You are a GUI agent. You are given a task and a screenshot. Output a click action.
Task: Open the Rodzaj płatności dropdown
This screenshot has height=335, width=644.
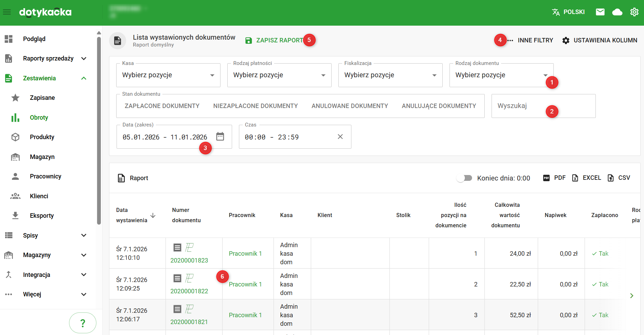pyautogui.click(x=279, y=75)
